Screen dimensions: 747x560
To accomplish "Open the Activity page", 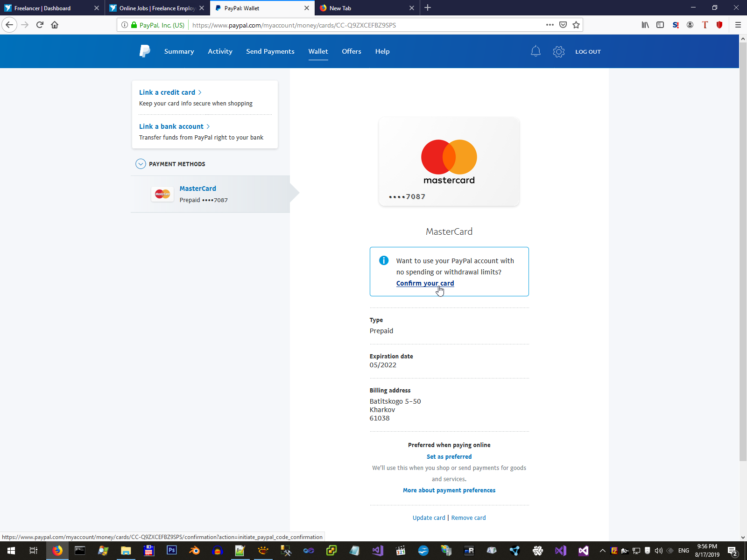I will tap(220, 51).
